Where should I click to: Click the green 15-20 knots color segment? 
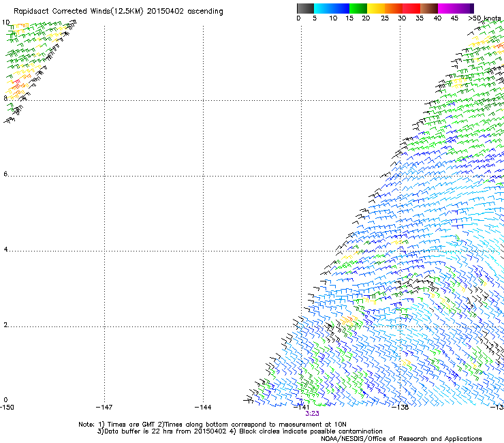(x=358, y=8)
